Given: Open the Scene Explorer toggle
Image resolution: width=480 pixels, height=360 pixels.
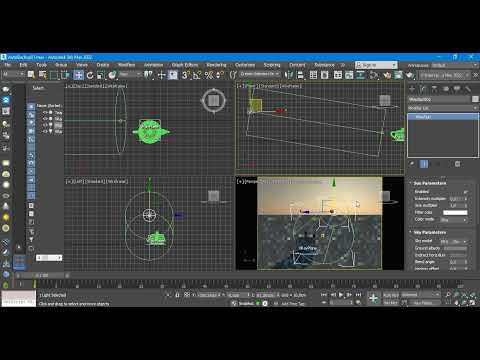Looking at the screenshot, I should click(313, 75).
